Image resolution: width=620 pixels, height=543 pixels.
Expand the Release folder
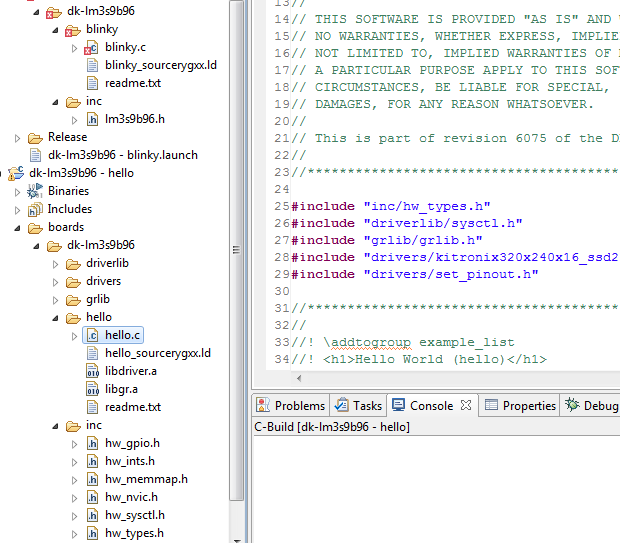17,138
